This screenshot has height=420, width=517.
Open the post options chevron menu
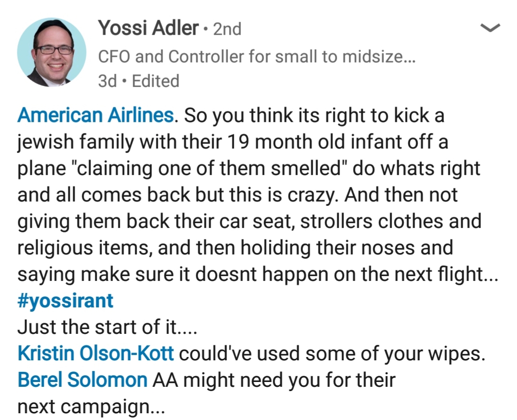491,28
